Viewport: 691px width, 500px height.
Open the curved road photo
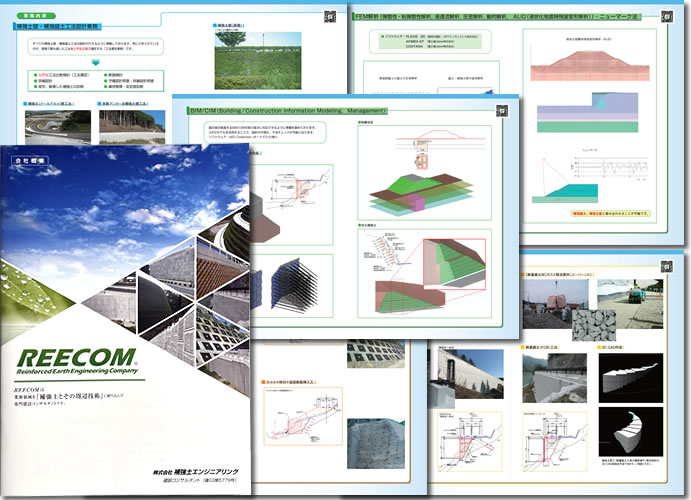click(x=58, y=127)
